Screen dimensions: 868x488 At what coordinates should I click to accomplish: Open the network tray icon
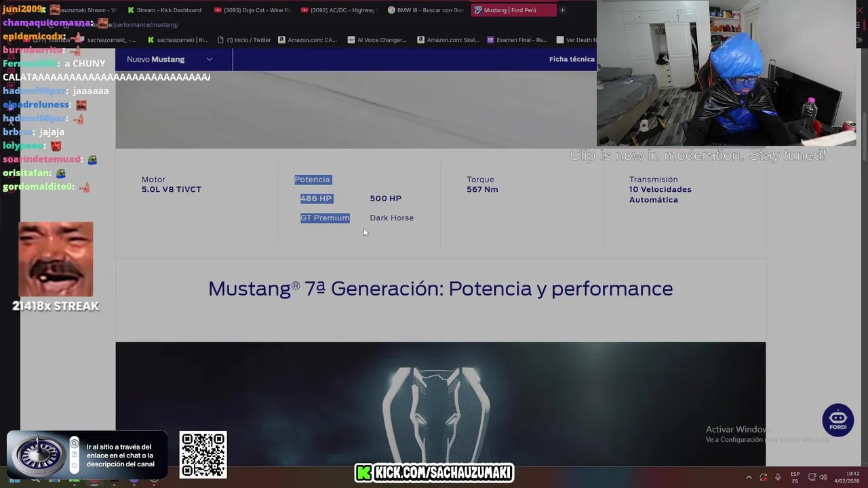812,477
